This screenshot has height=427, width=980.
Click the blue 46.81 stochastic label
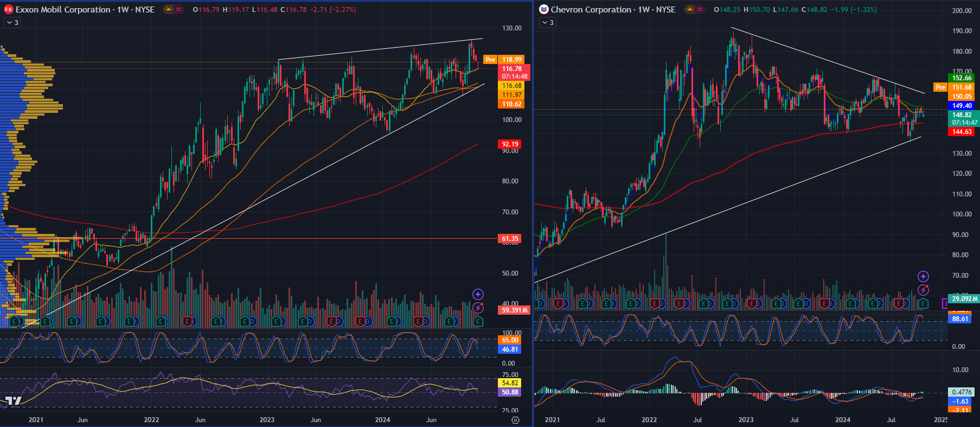tap(509, 349)
